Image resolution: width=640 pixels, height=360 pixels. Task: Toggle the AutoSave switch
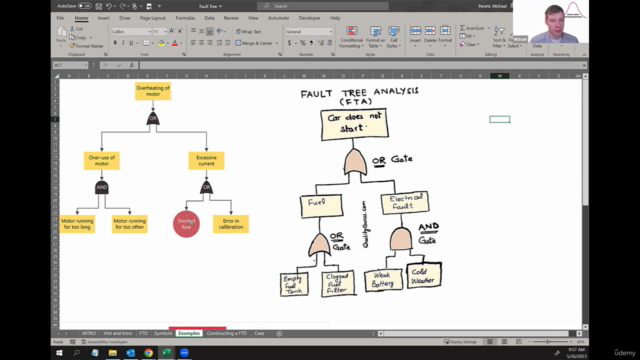point(84,6)
